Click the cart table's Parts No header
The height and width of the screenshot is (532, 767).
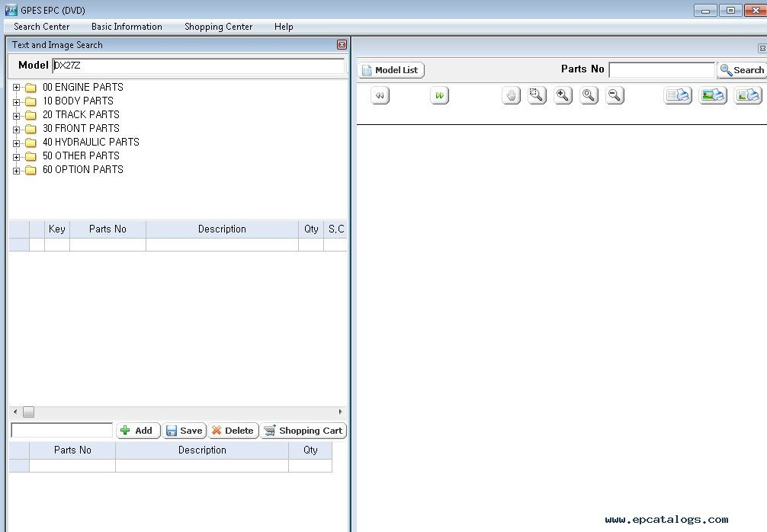click(72, 450)
